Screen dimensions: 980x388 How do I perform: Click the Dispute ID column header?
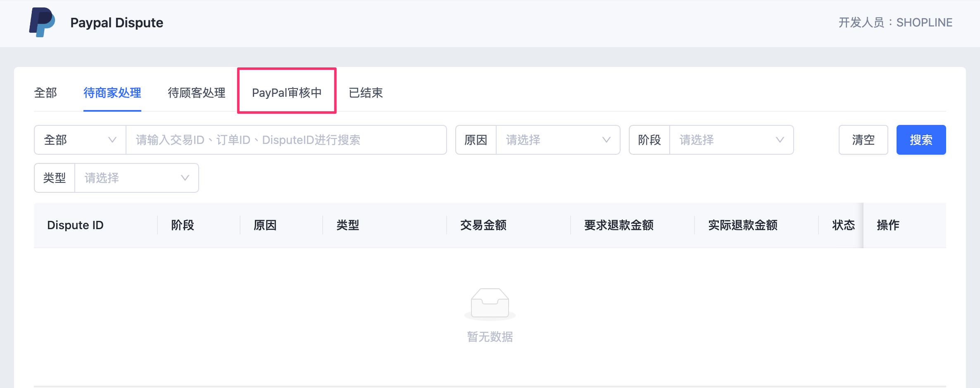[75, 225]
